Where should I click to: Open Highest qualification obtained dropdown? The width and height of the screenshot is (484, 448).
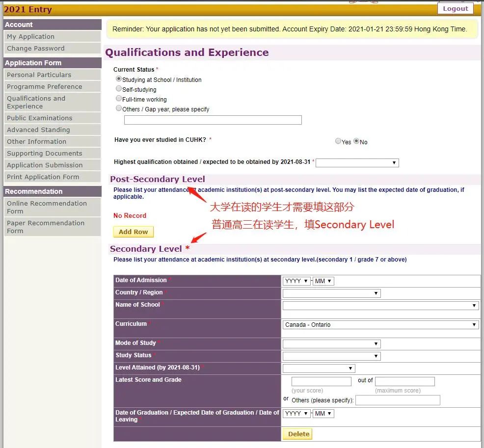click(x=357, y=162)
